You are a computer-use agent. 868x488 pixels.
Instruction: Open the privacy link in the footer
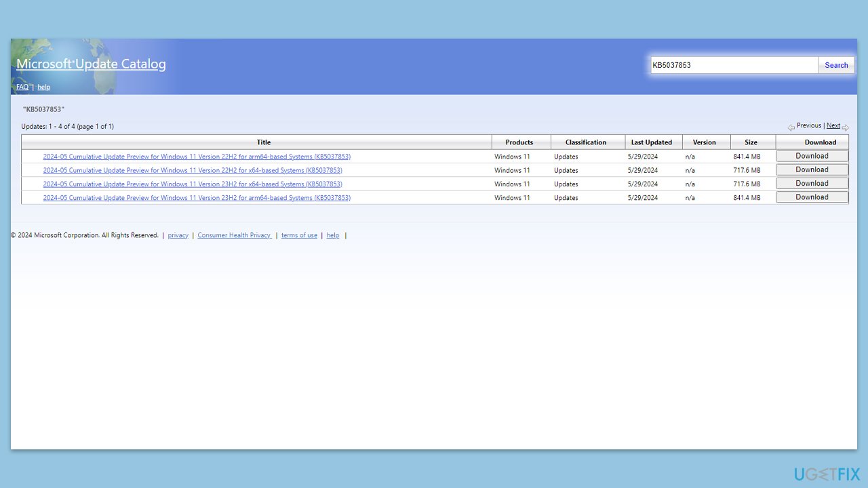tap(178, 235)
